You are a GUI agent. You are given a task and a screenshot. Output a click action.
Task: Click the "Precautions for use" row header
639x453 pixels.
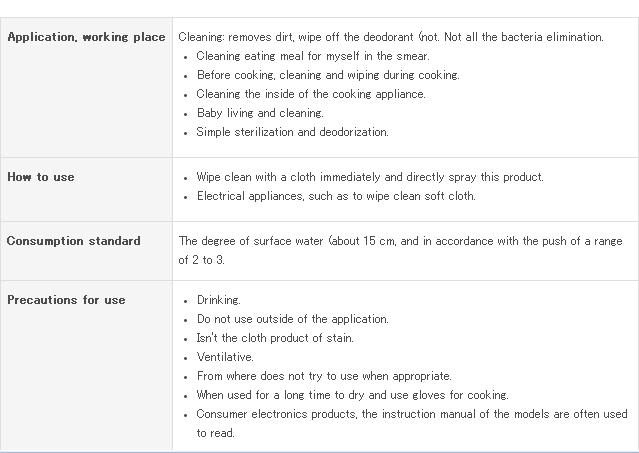pos(66,300)
